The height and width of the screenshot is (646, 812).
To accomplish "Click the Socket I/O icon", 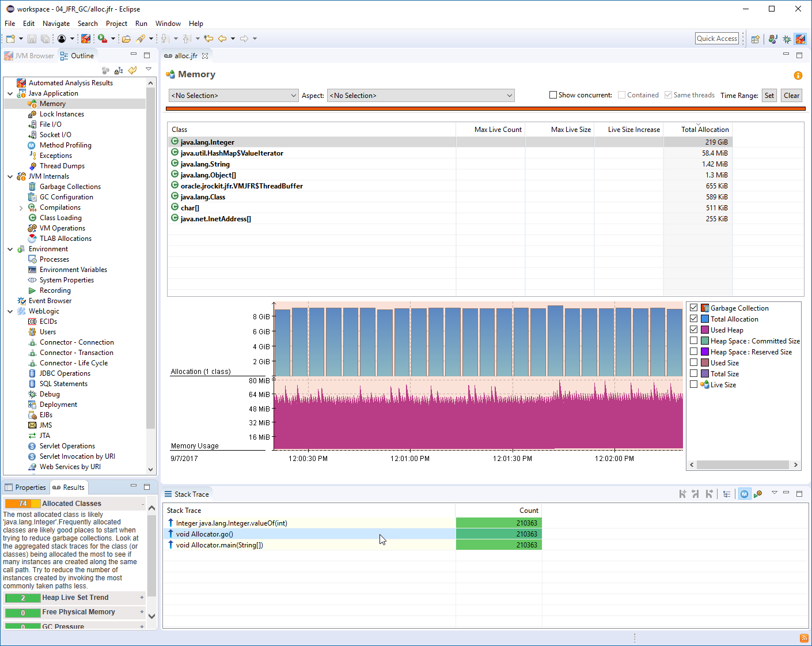I will tap(32, 135).
